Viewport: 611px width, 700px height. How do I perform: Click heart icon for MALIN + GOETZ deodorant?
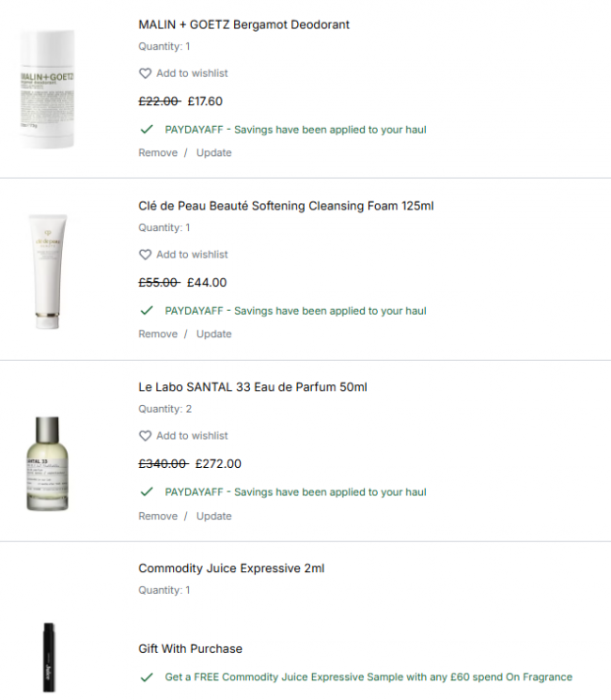click(145, 73)
